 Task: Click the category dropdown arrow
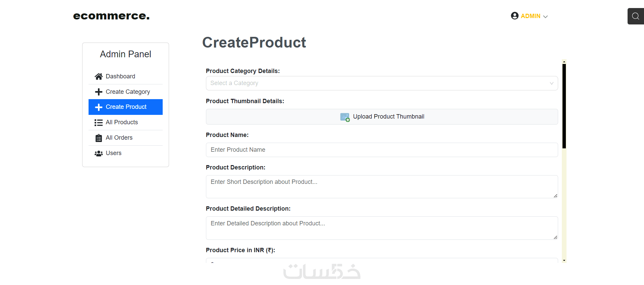point(551,83)
